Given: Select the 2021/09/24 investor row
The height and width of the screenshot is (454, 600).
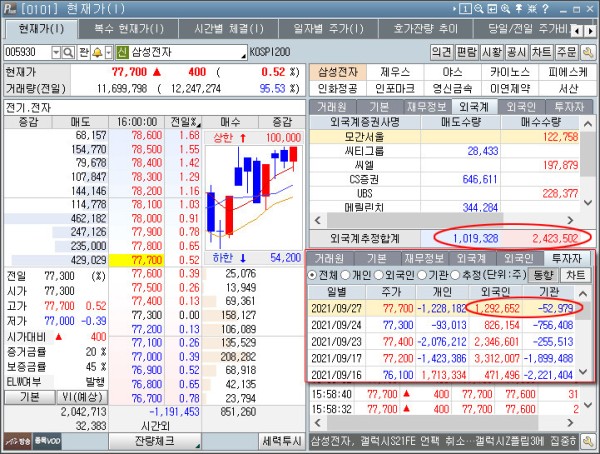Looking at the screenshot, I should point(442,325).
